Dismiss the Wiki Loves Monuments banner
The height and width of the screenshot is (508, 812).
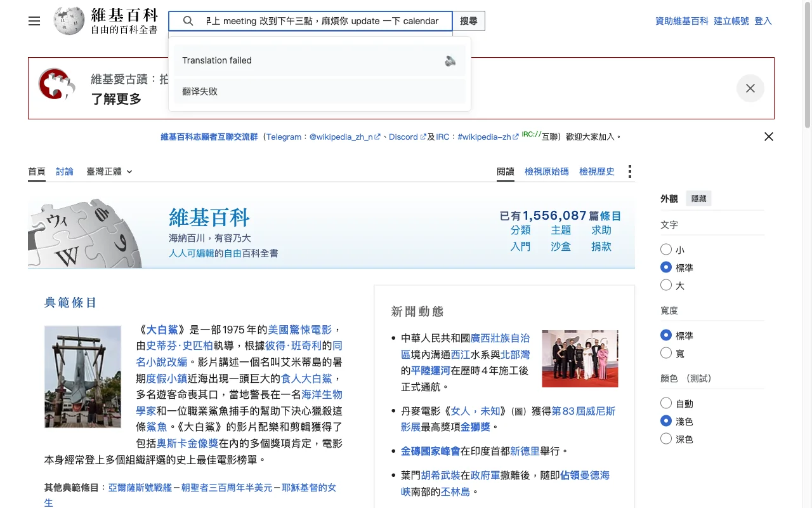tap(750, 88)
